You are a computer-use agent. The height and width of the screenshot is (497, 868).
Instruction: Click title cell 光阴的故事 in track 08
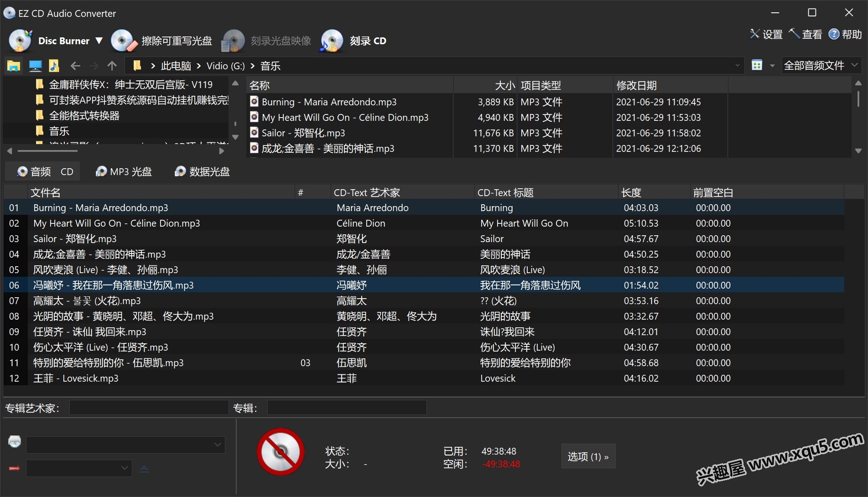[x=505, y=316]
